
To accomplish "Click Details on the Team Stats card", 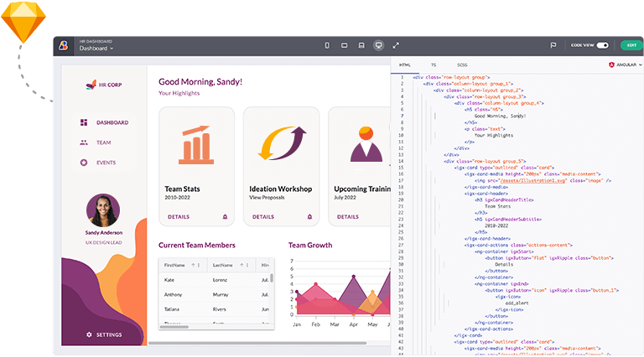I will [178, 217].
